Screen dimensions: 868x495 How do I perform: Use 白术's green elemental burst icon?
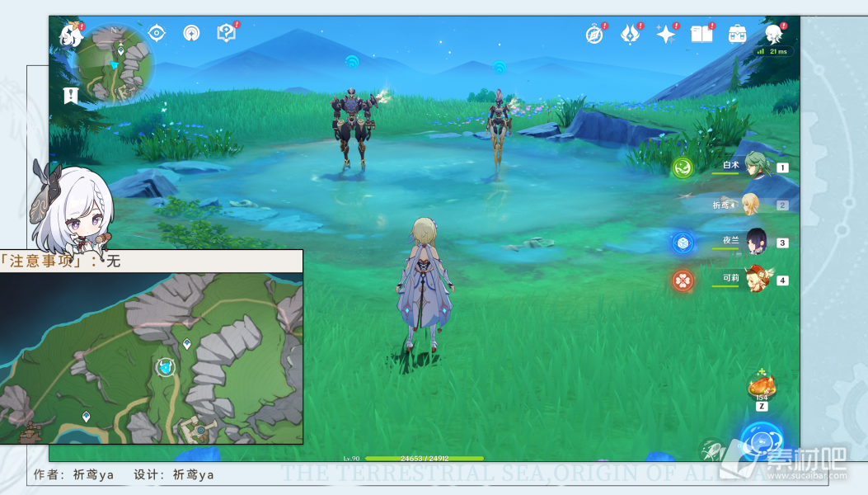(x=683, y=167)
